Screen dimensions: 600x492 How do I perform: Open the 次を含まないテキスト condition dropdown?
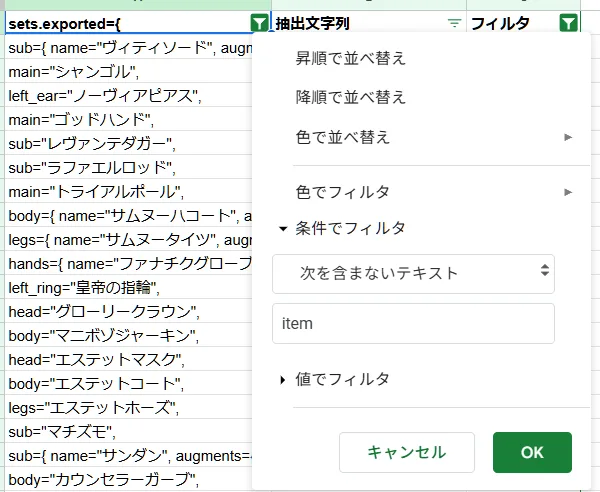click(x=413, y=274)
